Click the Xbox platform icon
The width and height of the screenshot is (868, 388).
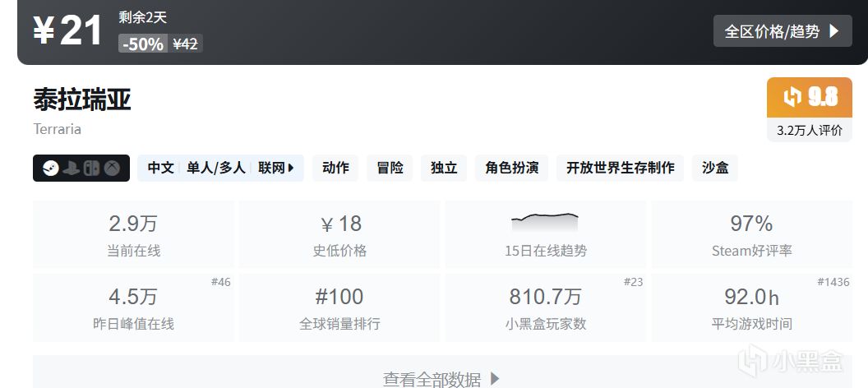pyautogui.click(x=113, y=169)
